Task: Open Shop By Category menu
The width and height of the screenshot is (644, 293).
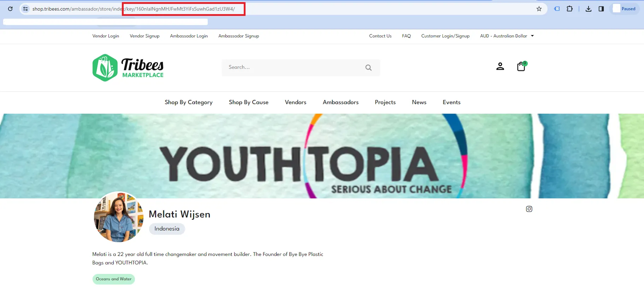Action: pyautogui.click(x=189, y=102)
